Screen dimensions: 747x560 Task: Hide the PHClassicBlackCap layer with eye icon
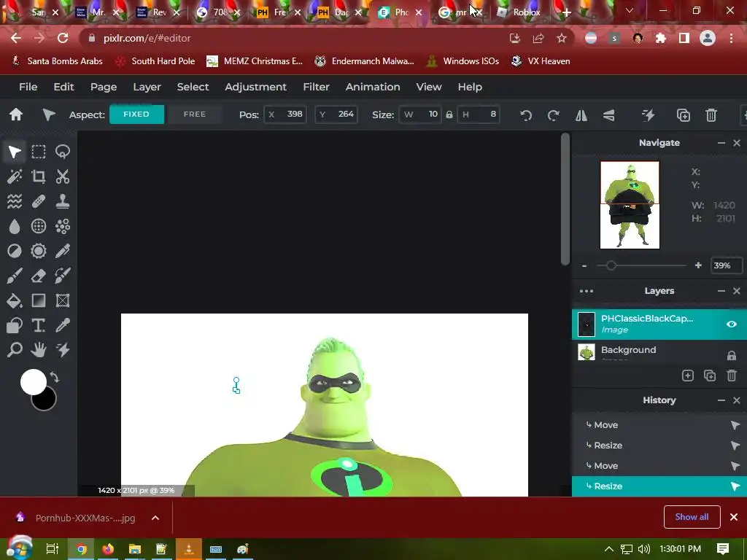tap(731, 324)
